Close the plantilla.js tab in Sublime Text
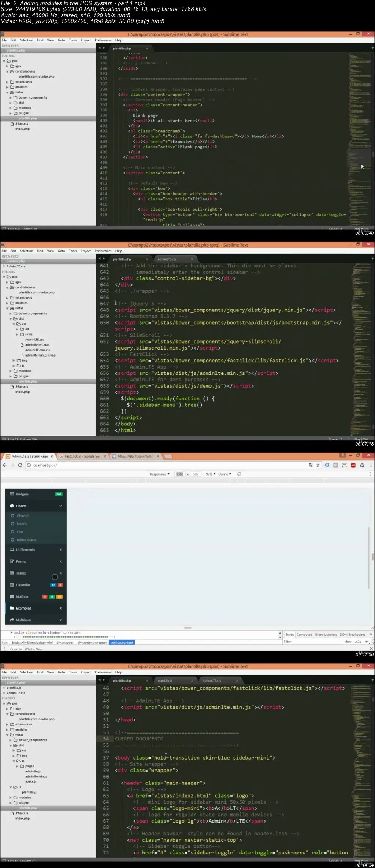Viewport: 375px width, 868px height. click(192, 680)
